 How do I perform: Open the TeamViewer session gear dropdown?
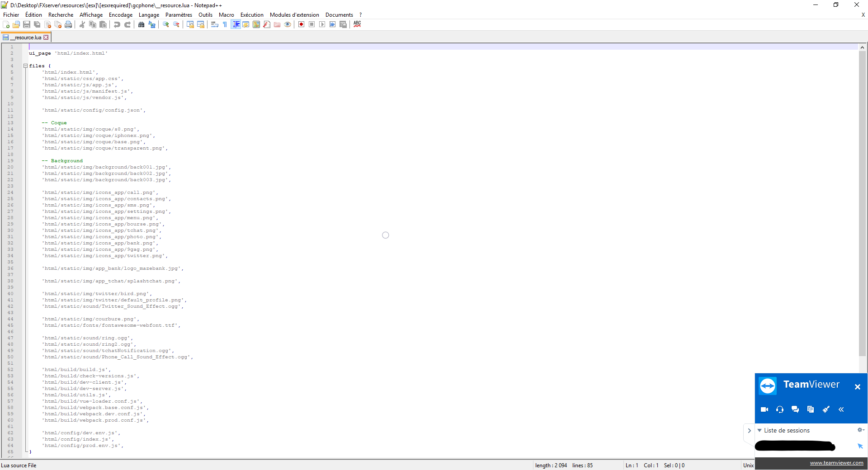pos(860,430)
